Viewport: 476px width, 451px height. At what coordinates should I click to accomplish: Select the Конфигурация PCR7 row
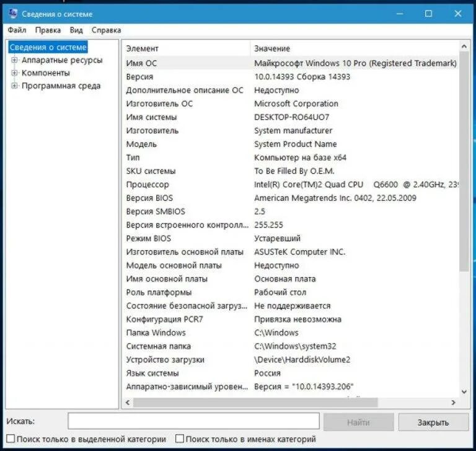(x=291, y=319)
